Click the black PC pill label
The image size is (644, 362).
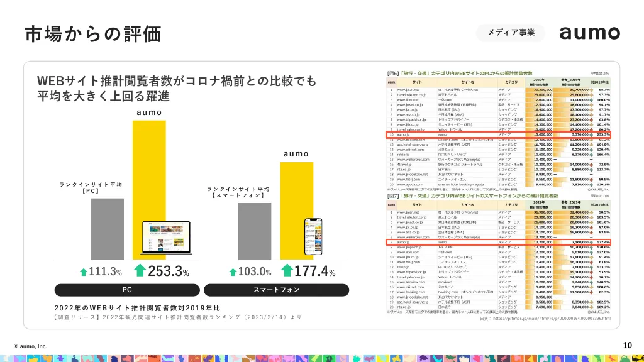click(127, 290)
